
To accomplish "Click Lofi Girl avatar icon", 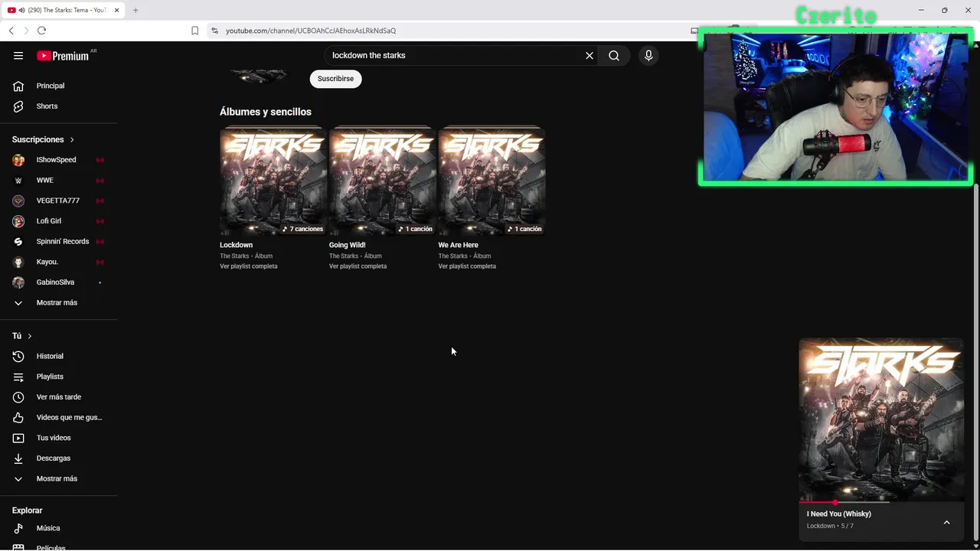I will 18,221.
